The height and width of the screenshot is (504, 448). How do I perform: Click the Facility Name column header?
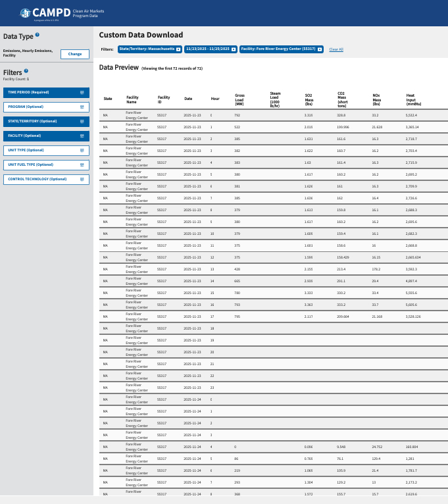click(132, 99)
